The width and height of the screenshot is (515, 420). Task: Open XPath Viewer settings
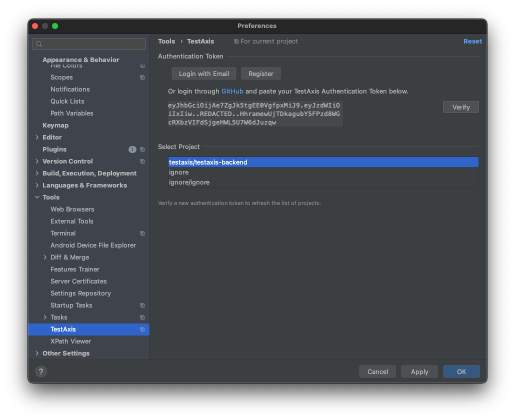click(70, 341)
